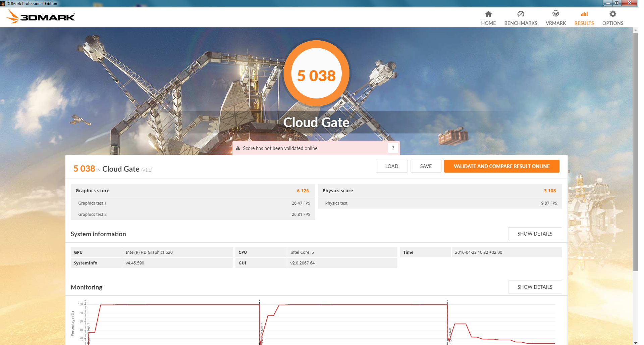Click 'Score has not been validated online'
The height and width of the screenshot is (345, 644).
[280, 148]
